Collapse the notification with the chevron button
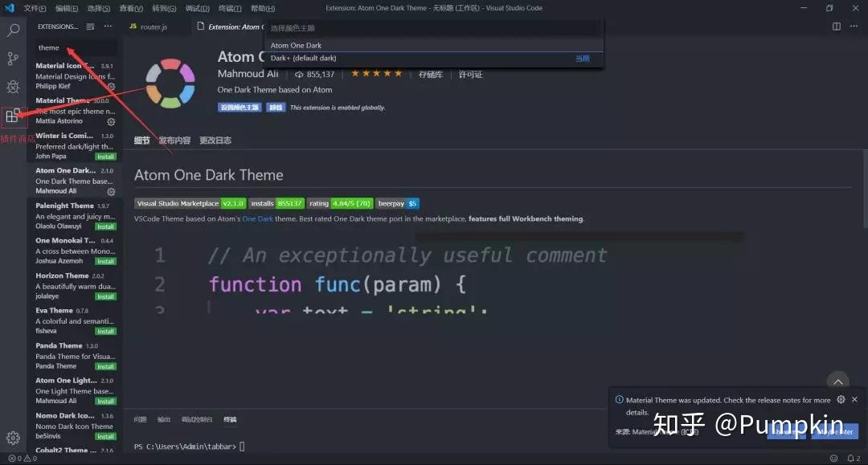This screenshot has width=868, height=465. 837,381
